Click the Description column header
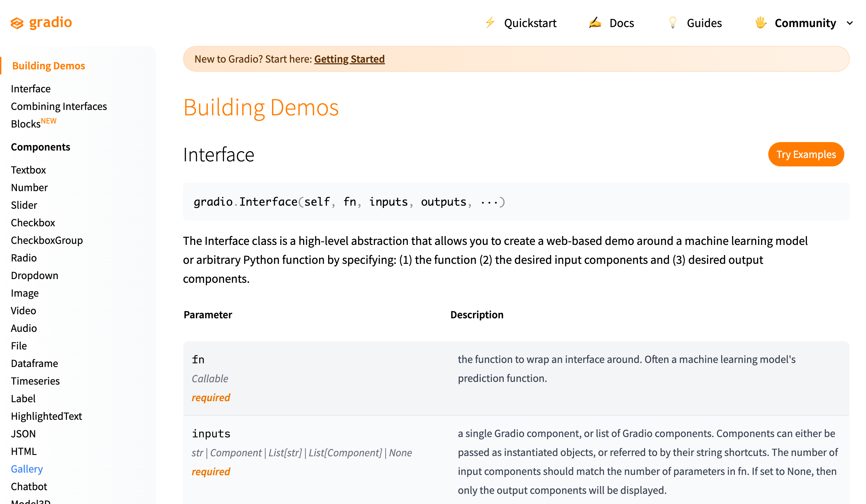This screenshot has height=504, width=866. (477, 315)
